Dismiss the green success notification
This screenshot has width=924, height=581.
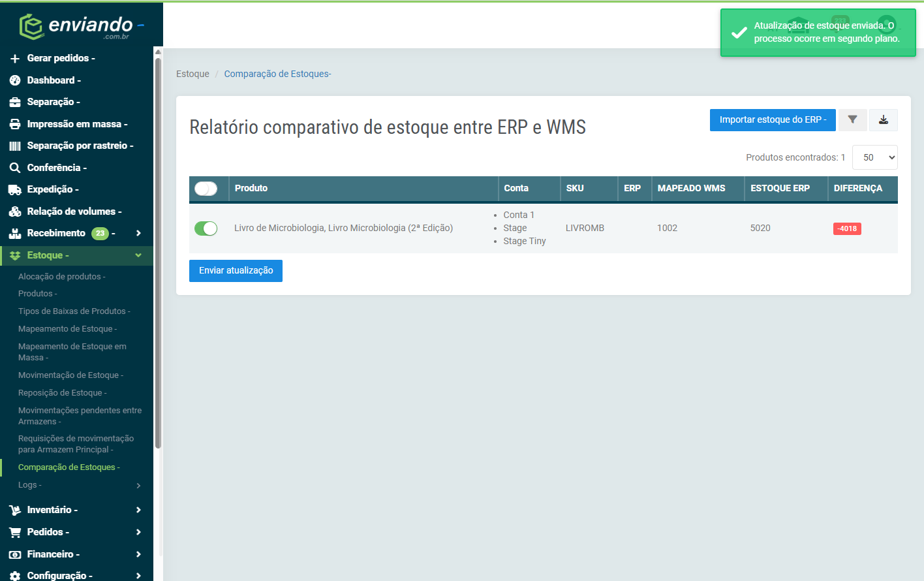pyautogui.click(x=818, y=33)
